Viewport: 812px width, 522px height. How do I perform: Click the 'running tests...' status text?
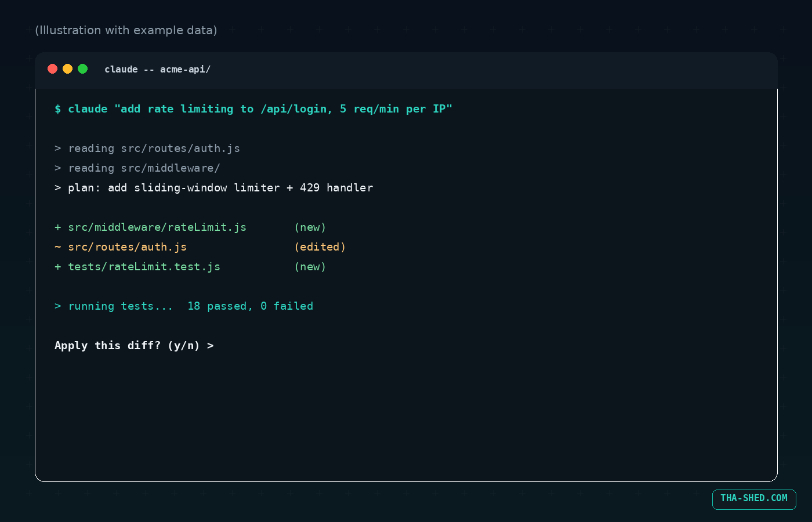click(x=120, y=306)
